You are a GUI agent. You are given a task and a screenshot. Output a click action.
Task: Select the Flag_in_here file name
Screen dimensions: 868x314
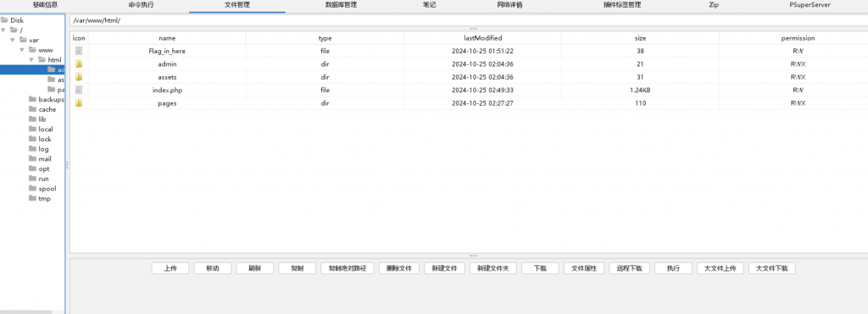tap(167, 51)
